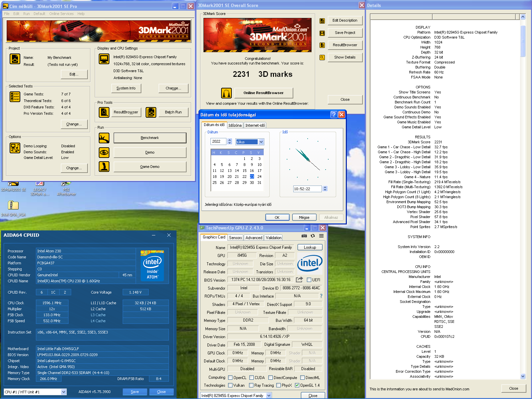Click the Benchmark run icon

pyautogui.click(x=104, y=138)
